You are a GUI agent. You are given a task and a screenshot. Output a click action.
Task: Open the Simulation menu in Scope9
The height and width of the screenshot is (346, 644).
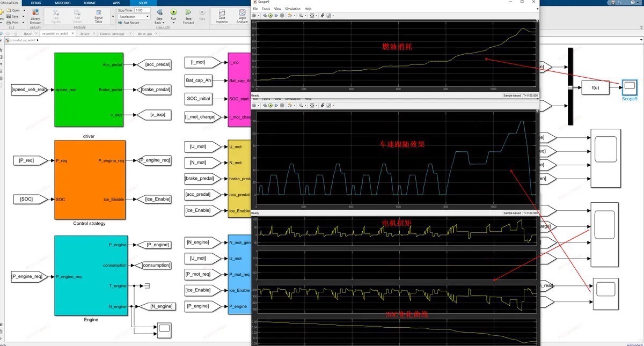pos(293,9)
